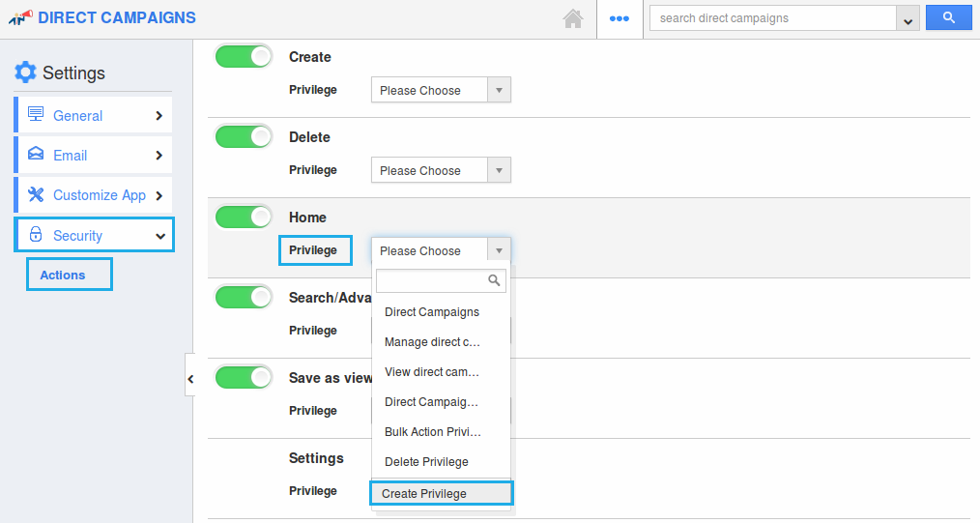The image size is (980, 523).
Task: Expand the Delete privilege dropdown
Action: point(441,170)
